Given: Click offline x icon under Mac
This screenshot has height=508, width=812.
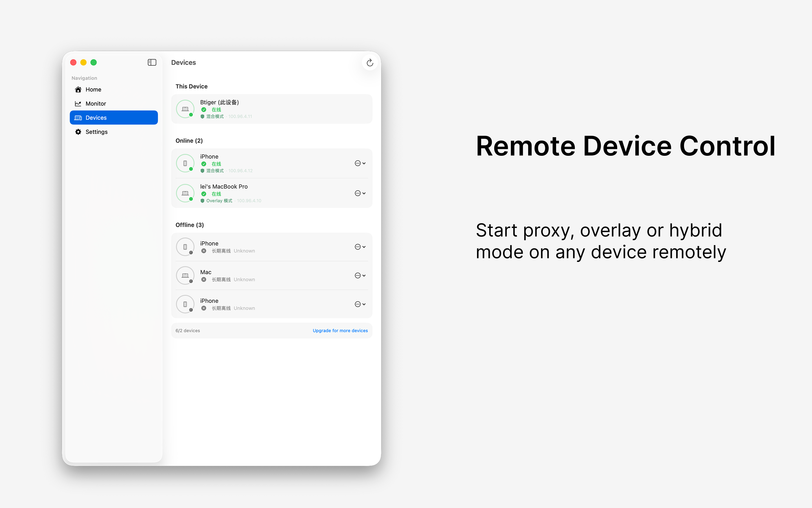Looking at the screenshot, I should (204, 279).
